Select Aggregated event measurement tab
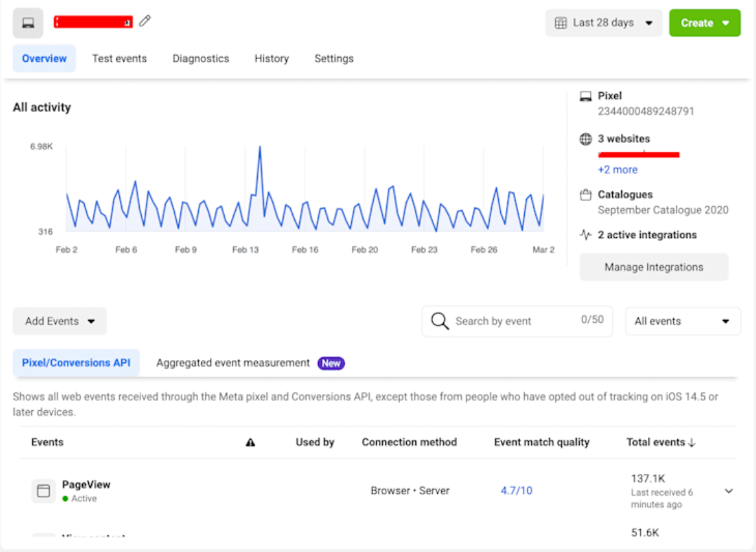This screenshot has width=756, height=552. [x=233, y=363]
